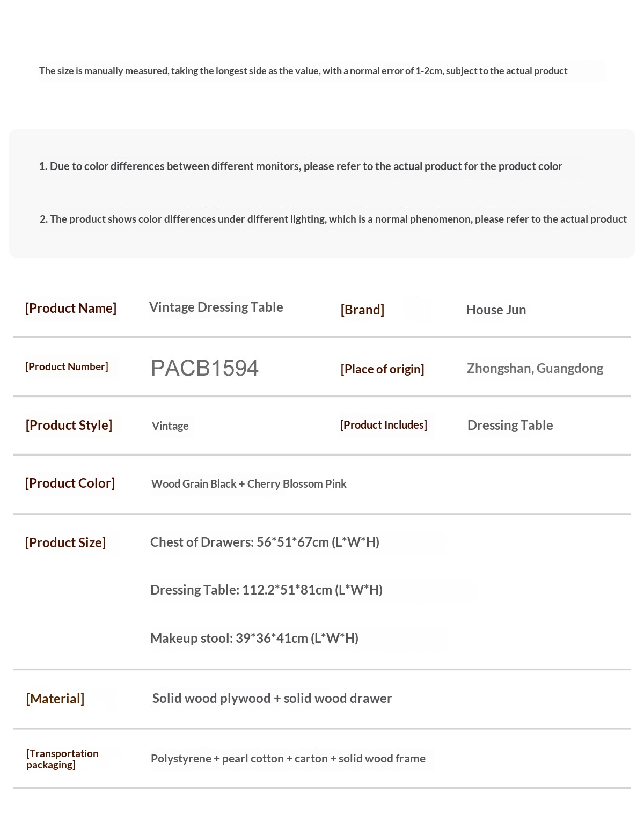Click the product number PACB1594
Image resolution: width=644 pixels, height=814 pixels.
tap(204, 368)
